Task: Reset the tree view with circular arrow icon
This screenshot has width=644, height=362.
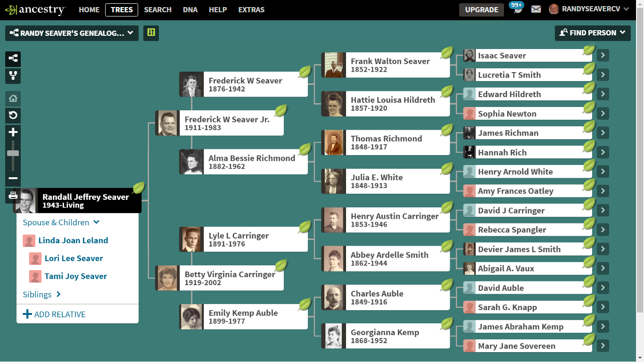Action: pyautogui.click(x=13, y=115)
